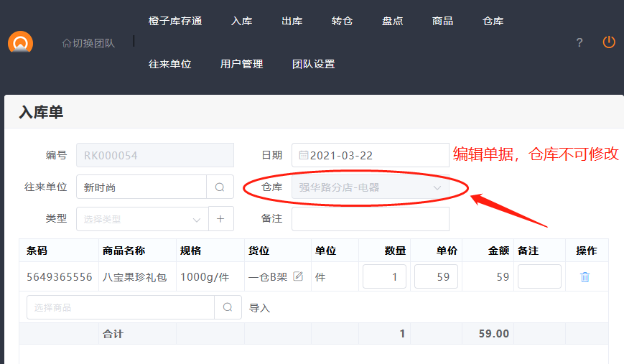This screenshot has height=364, width=624.
Task: Expand the disabled 仓库 dropdown 强华路分店-电器
Action: point(370,187)
